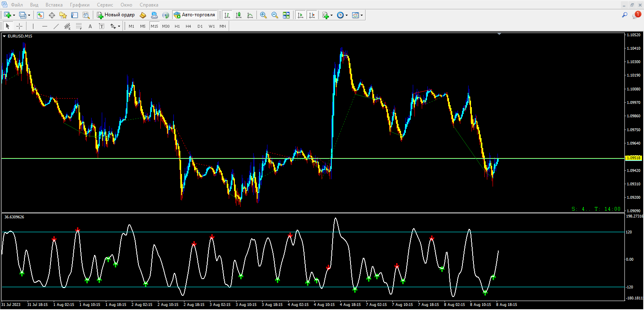Toggle chart auto scroll

pos(300,15)
